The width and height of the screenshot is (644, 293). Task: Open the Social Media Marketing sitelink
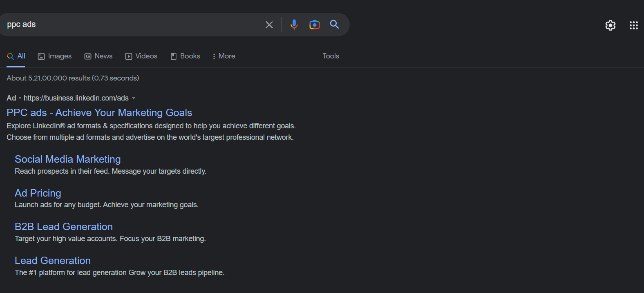click(68, 159)
